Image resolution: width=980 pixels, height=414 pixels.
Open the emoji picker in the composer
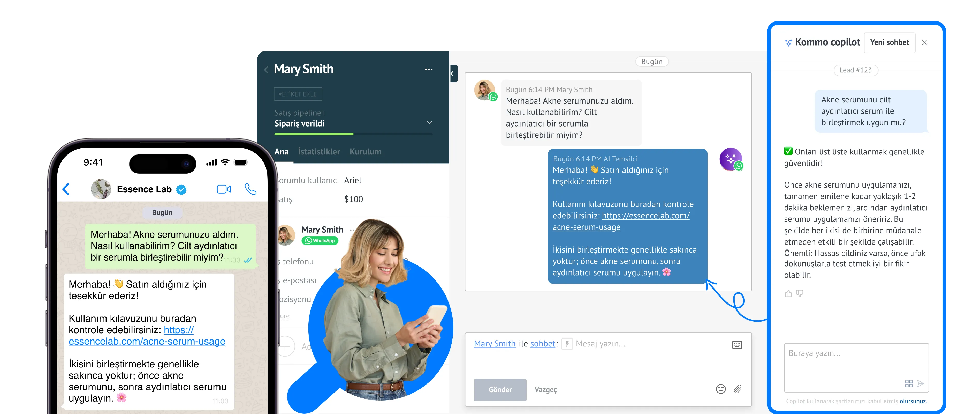point(720,389)
